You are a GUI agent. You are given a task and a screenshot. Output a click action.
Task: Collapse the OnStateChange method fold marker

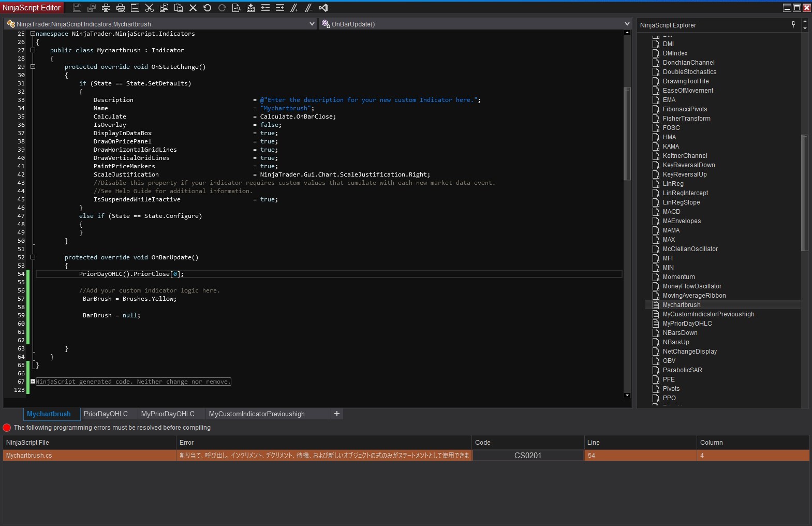coord(33,67)
